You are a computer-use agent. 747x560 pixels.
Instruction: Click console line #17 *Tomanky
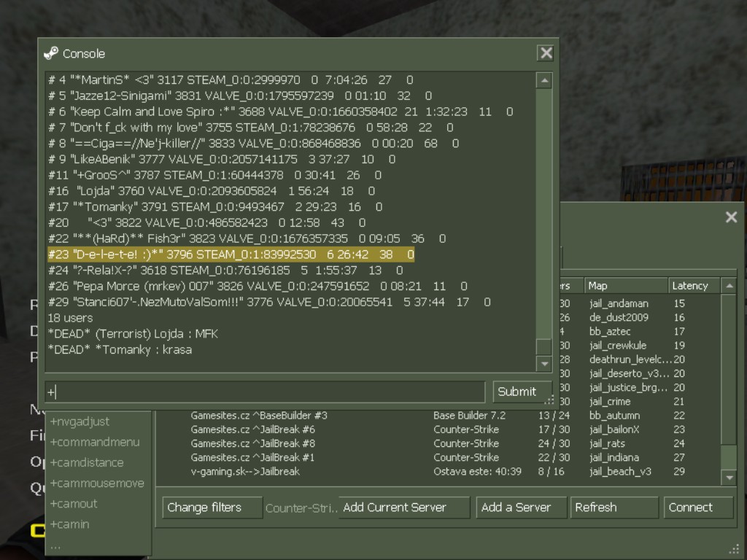(x=215, y=206)
